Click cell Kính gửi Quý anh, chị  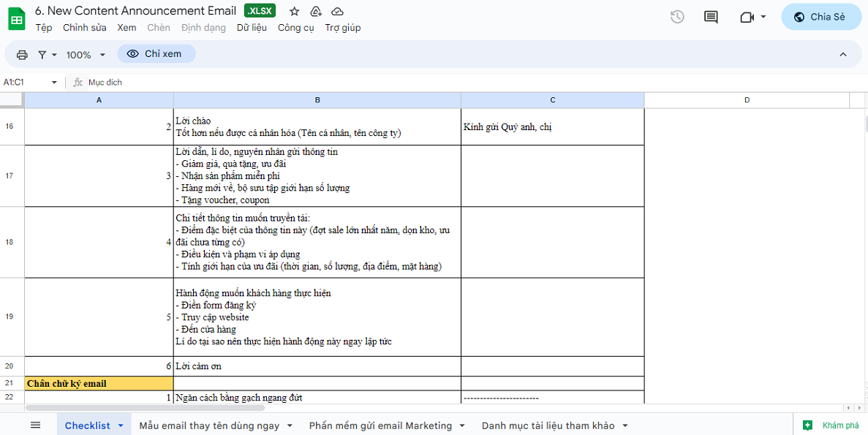pyautogui.click(x=553, y=126)
